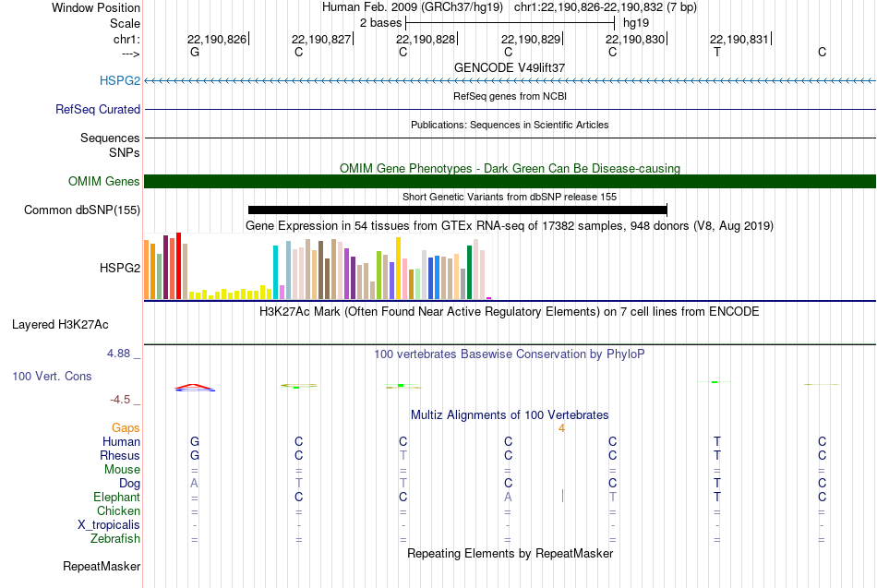
Task: Click the orange Gaps label
Action: (126, 428)
